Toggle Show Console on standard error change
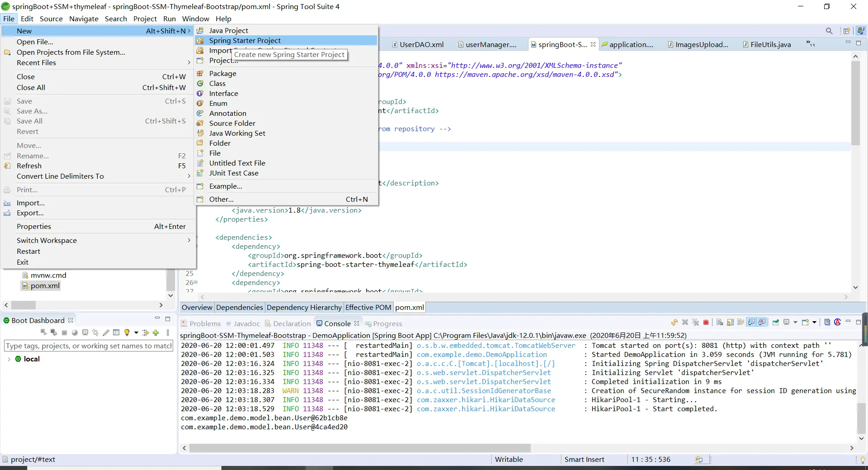The height and width of the screenshot is (470, 868). (762, 323)
